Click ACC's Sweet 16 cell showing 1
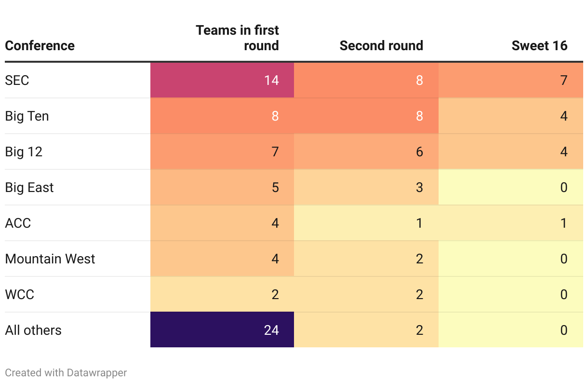The width and height of the screenshot is (588, 384). 511,223
